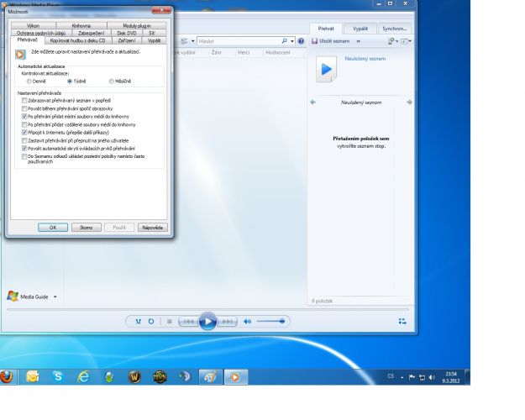This screenshot has width=525, height=420.
Task: Cancel the dialog with Storno
Action: click(86, 228)
